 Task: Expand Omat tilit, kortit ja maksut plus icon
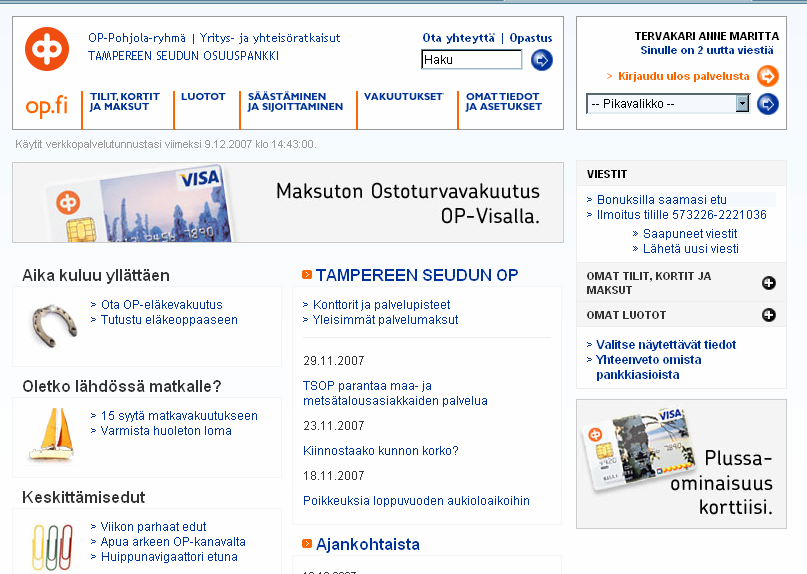pos(768,283)
